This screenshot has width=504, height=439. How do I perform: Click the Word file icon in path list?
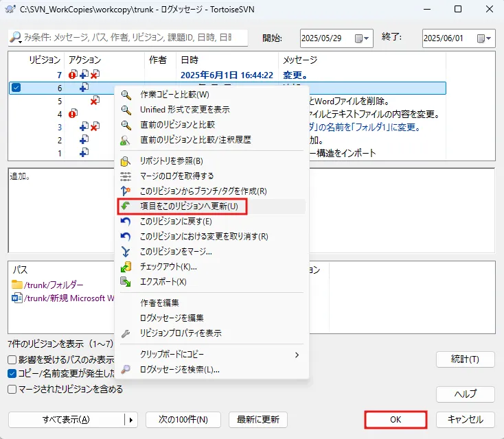(x=16, y=298)
